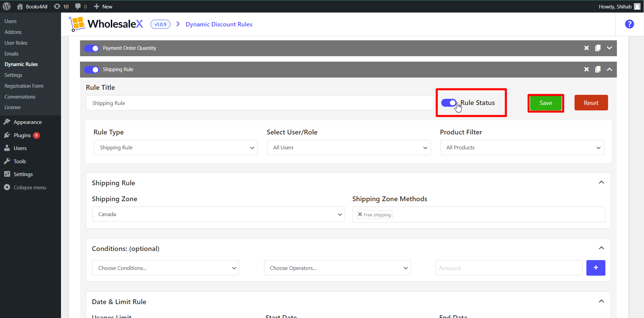Open the Dynamic Discount Rules breadcrumb
The width and height of the screenshot is (644, 318).
(219, 24)
